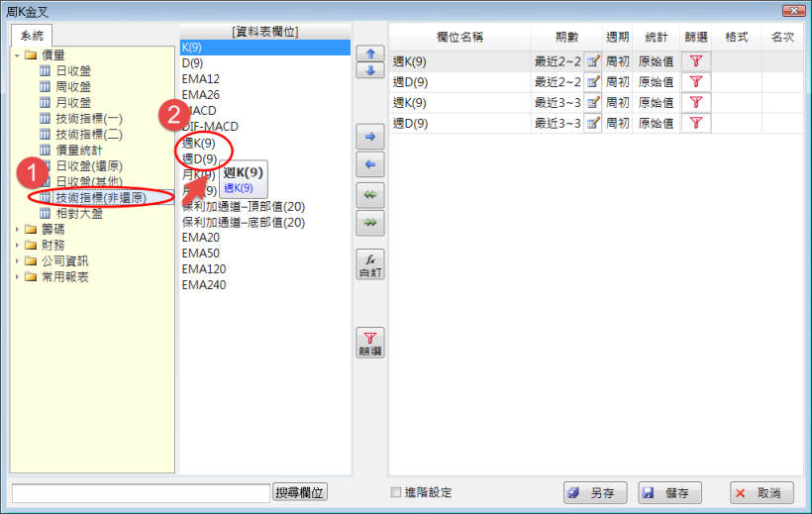Click the add-field right arrow button
This screenshot has width=812, height=514.
[x=368, y=138]
